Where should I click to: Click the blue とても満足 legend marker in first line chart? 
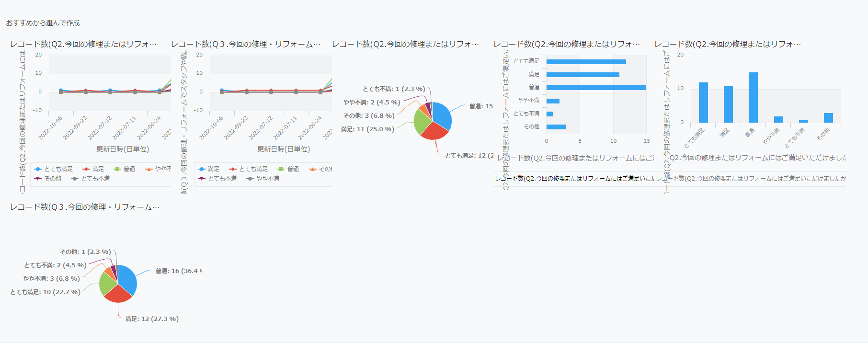38,169
